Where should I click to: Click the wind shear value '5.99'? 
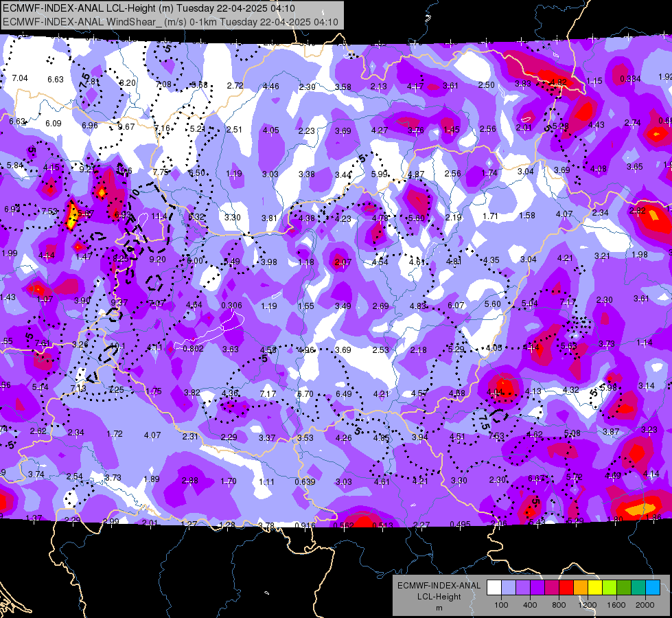[x=380, y=174]
